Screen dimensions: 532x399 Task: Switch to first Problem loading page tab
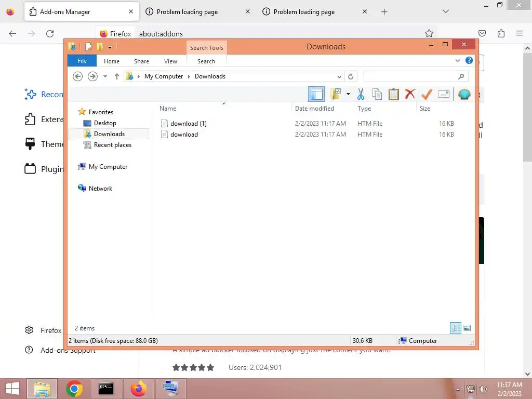tap(187, 12)
